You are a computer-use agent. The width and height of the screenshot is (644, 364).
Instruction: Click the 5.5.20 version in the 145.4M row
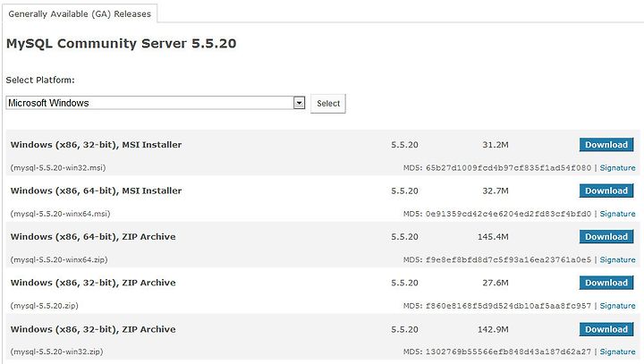(x=404, y=237)
